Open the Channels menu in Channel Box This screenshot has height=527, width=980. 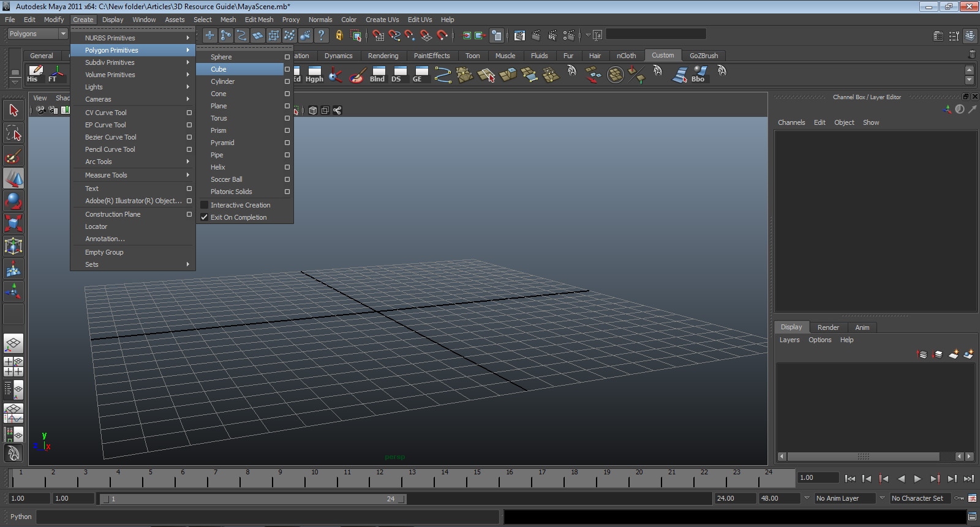791,122
